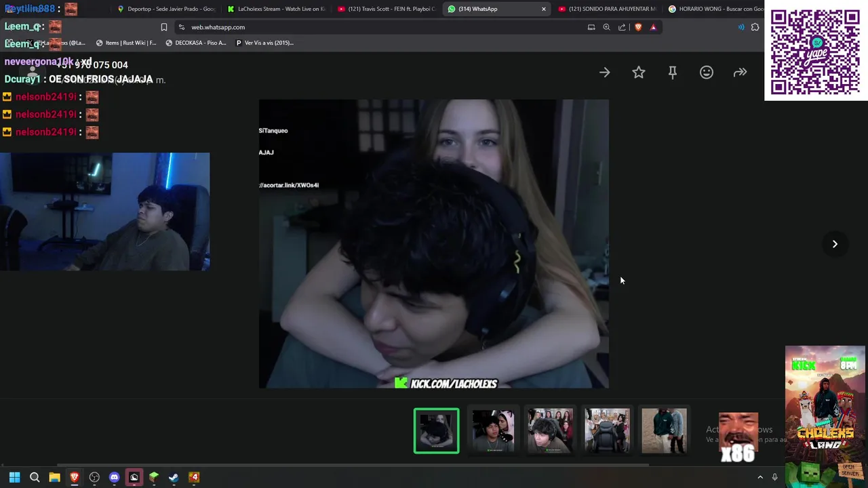This screenshot has width=868, height=488.
Task: Open Items Rust Wiki bookmark
Action: coord(126,43)
